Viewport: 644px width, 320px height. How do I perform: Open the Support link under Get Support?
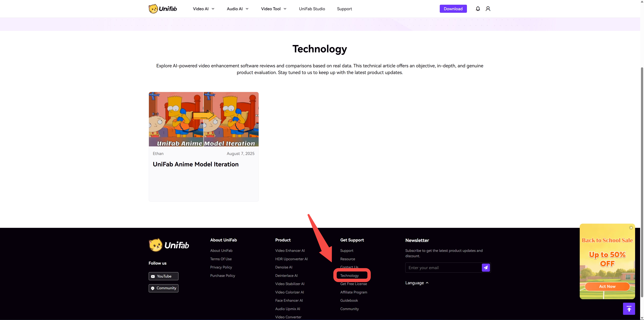pos(347,250)
